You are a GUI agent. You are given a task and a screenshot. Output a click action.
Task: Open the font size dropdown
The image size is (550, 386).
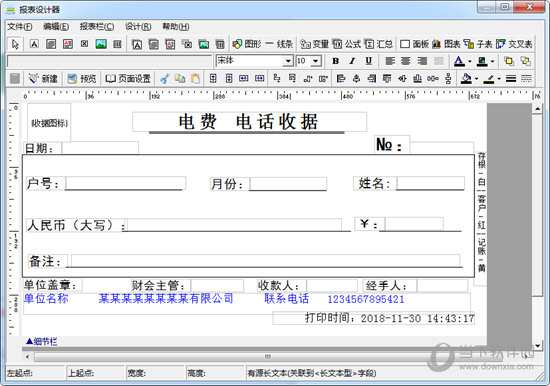[x=316, y=61]
